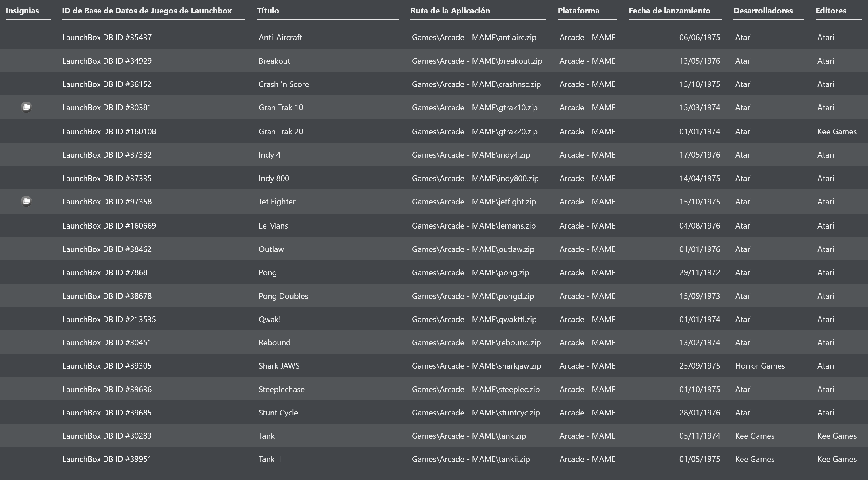
Task: Sort by the Desarrolladores column header
Action: click(763, 11)
